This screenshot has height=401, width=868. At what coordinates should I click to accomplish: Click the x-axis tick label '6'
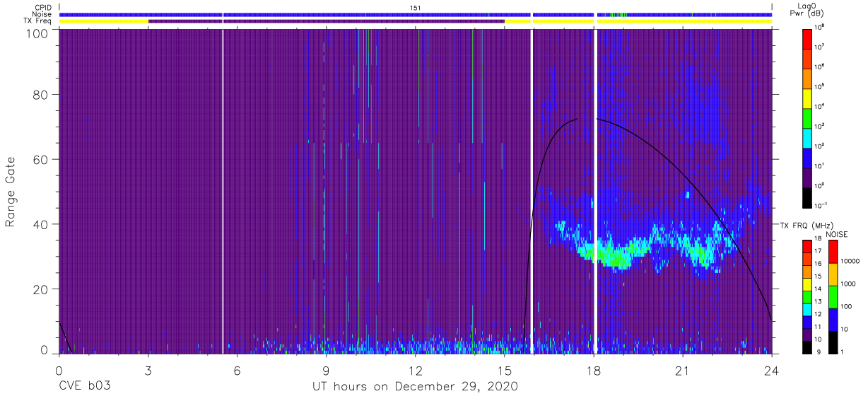(237, 371)
